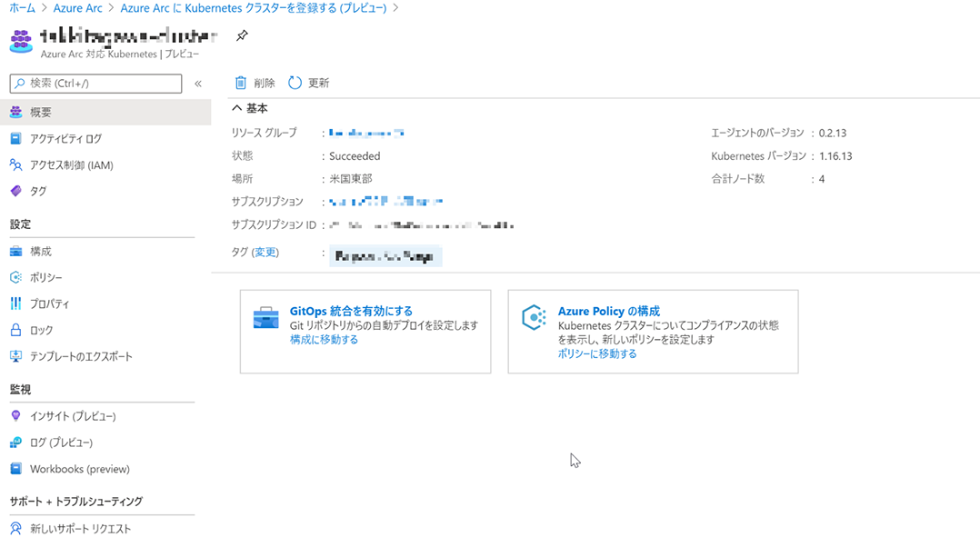
Task: Click GitOps 統合を有効にする heading
Action: point(351,311)
